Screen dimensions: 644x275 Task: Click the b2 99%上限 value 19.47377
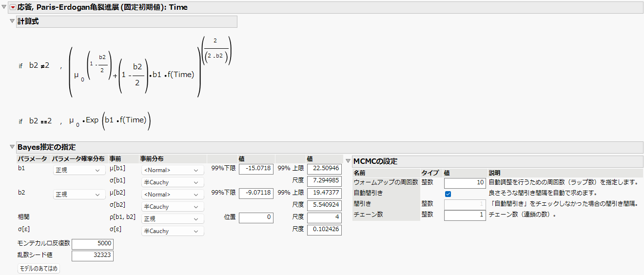click(325, 193)
